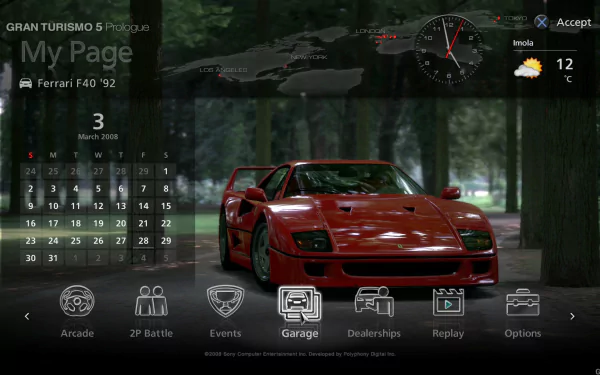Click the Imola location label
600x375 pixels.
[x=523, y=43]
